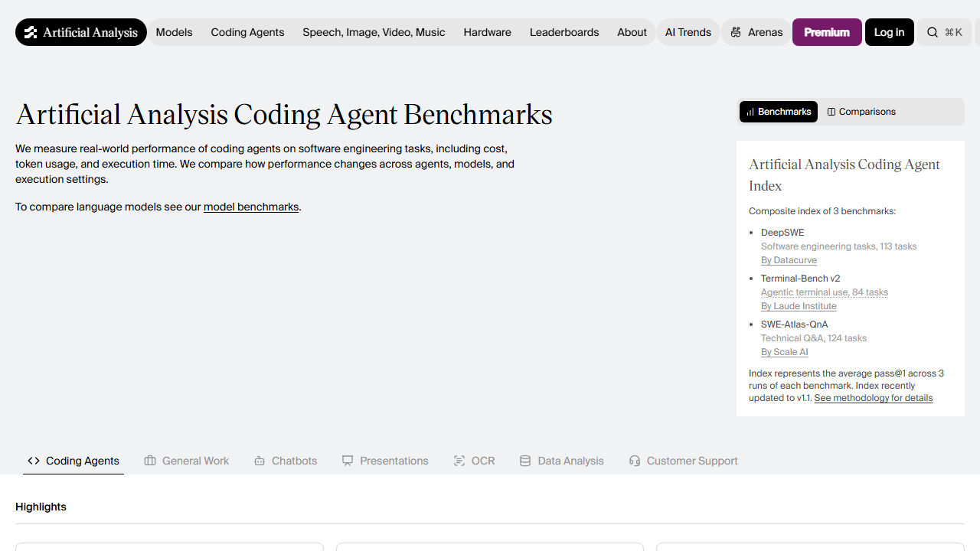Open the By Datacurve link
980x551 pixels.
point(789,260)
